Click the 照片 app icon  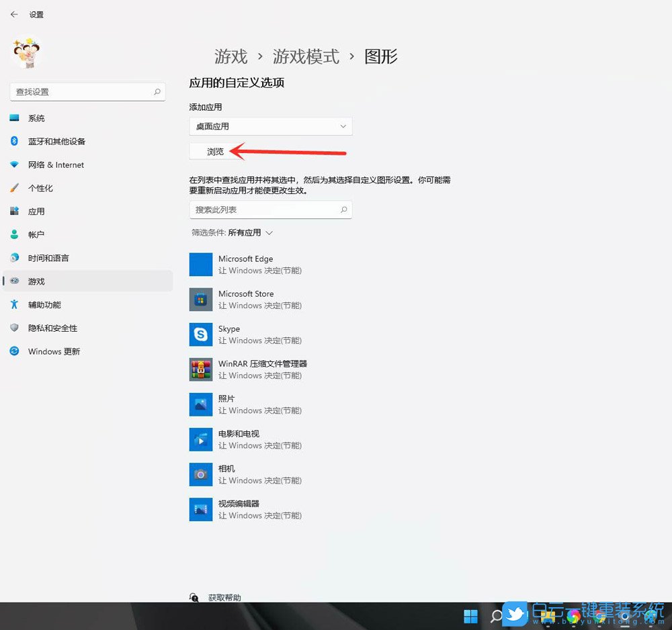(200, 404)
